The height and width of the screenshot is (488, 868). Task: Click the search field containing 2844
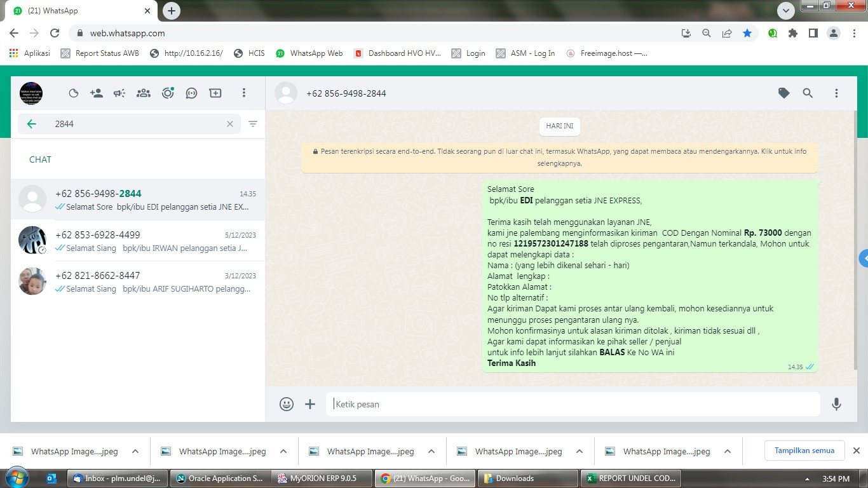click(x=129, y=124)
